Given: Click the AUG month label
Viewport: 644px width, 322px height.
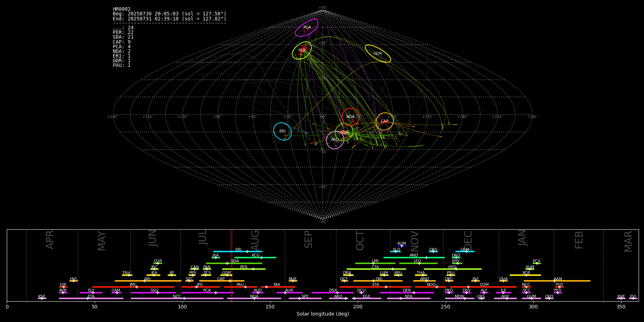Looking at the screenshot, I should (x=255, y=240).
